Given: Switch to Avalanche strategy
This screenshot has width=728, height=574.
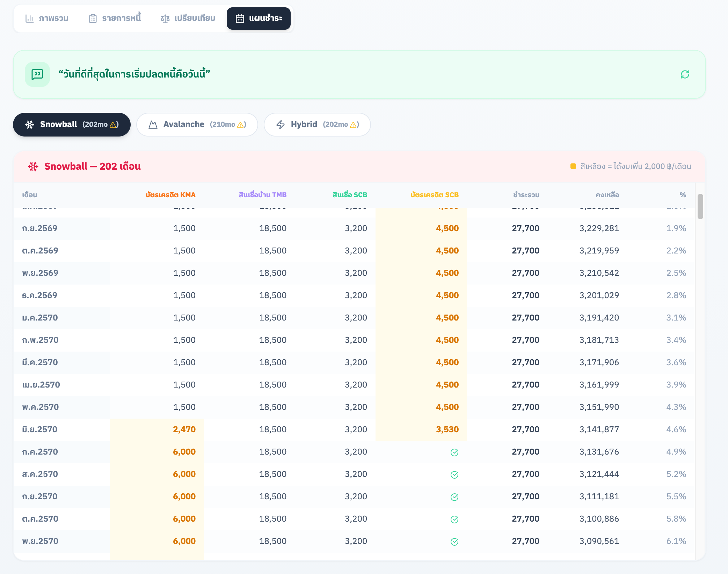Looking at the screenshot, I should pyautogui.click(x=197, y=125).
